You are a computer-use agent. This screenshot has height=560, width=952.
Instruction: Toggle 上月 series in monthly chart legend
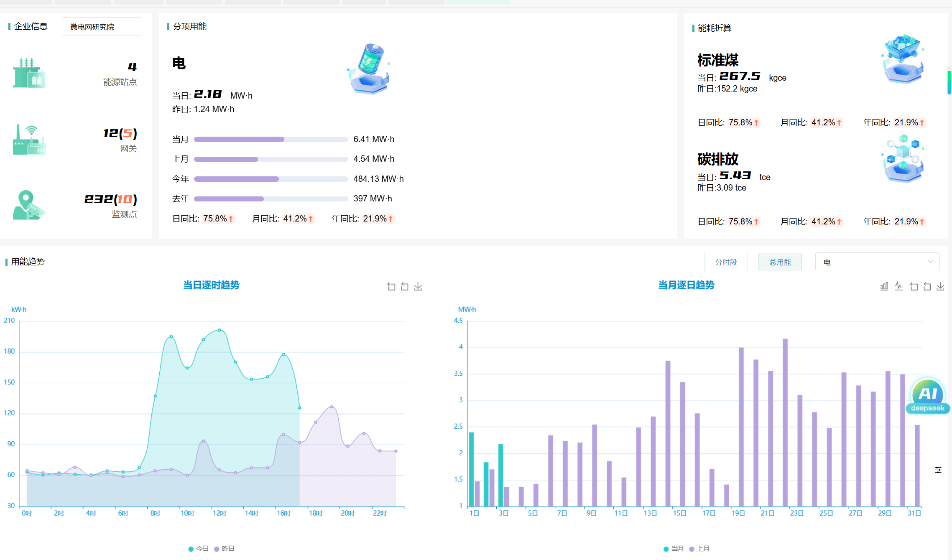pyautogui.click(x=699, y=549)
